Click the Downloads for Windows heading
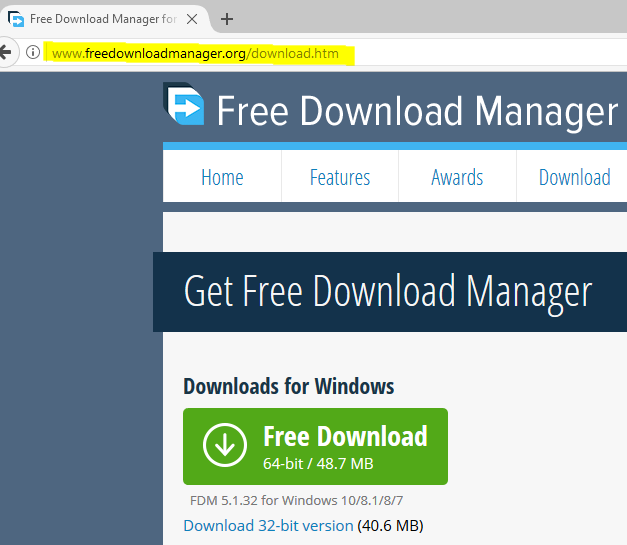 289,386
